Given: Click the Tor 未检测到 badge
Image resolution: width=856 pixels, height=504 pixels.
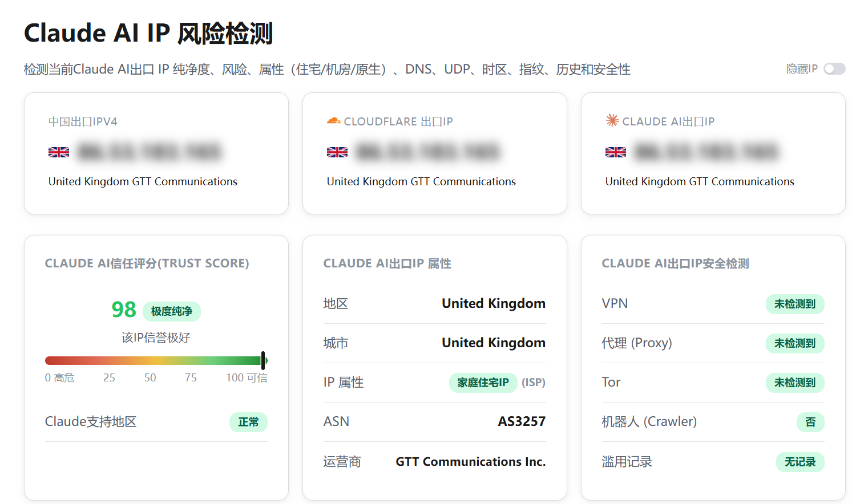Looking at the screenshot, I should (x=795, y=383).
